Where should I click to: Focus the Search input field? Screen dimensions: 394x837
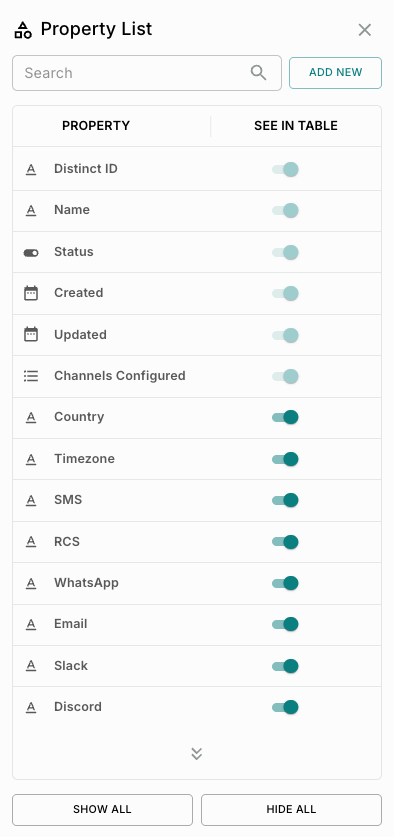(x=147, y=73)
